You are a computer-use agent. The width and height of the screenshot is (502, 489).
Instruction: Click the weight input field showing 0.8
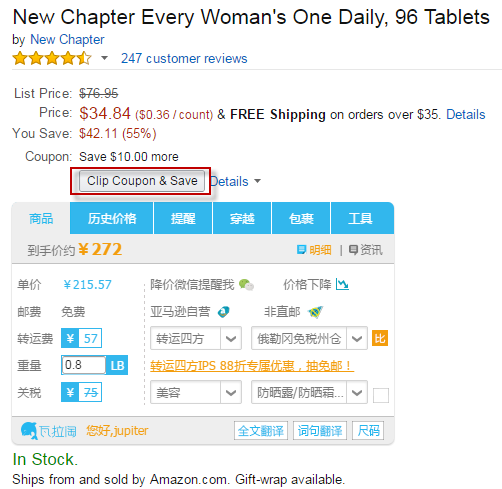pos(84,365)
